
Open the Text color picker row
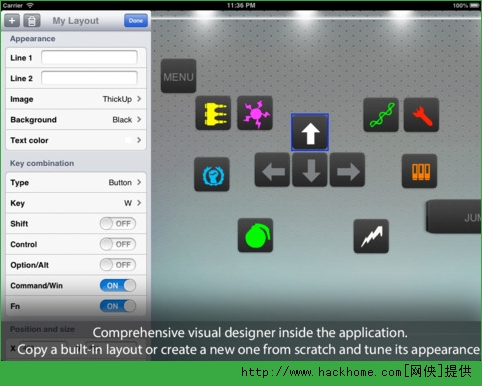point(76,140)
